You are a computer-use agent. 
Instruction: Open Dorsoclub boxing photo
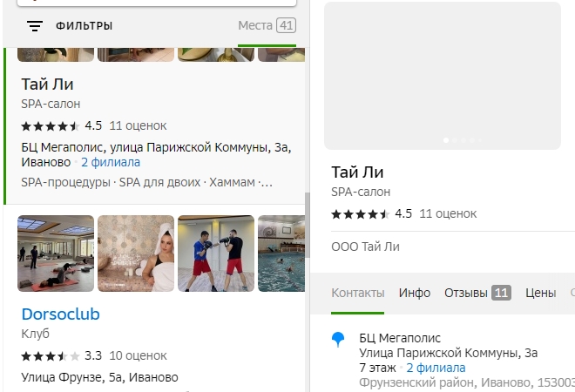[216, 253]
